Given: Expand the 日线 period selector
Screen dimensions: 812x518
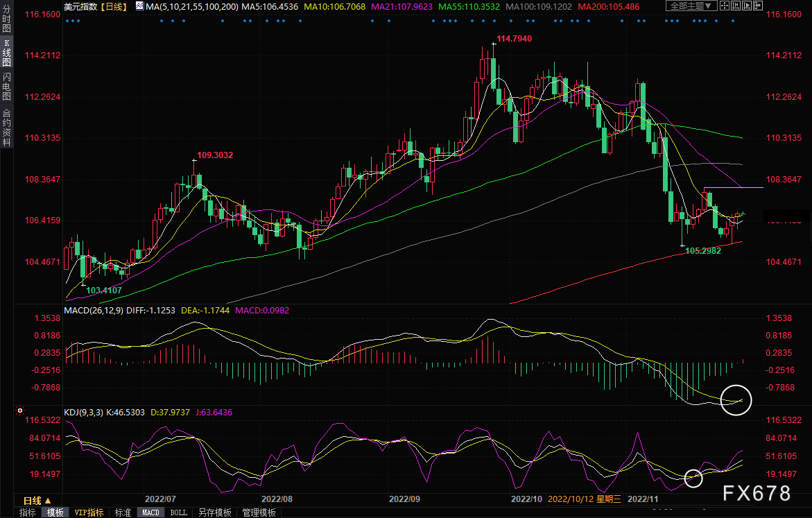Looking at the screenshot, I should click(37, 500).
